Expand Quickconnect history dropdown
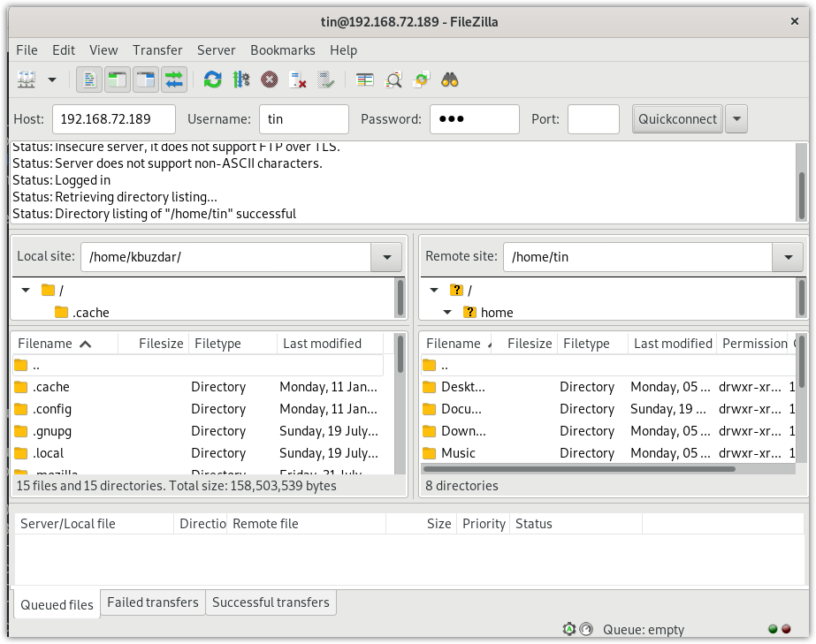816x644 pixels. [736, 119]
